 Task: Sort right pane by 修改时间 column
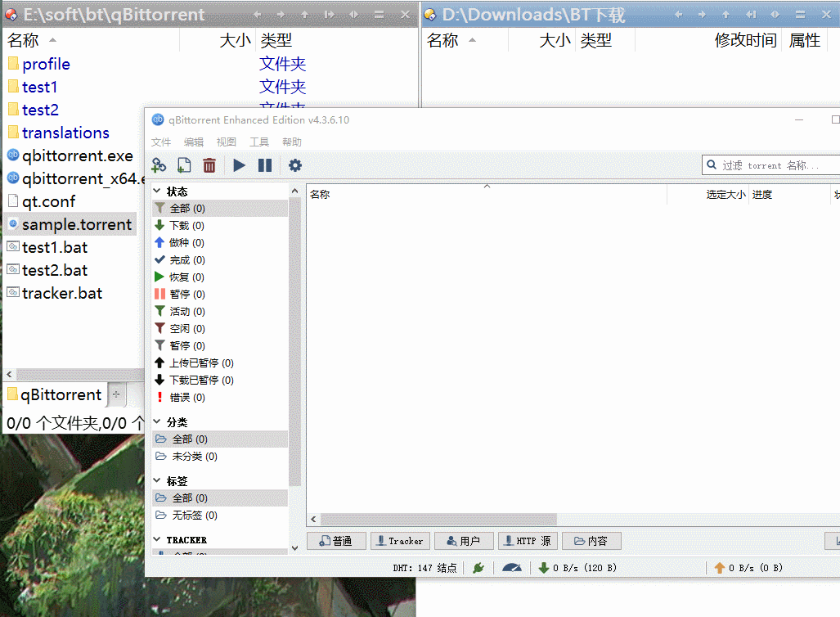click(745, 40)
